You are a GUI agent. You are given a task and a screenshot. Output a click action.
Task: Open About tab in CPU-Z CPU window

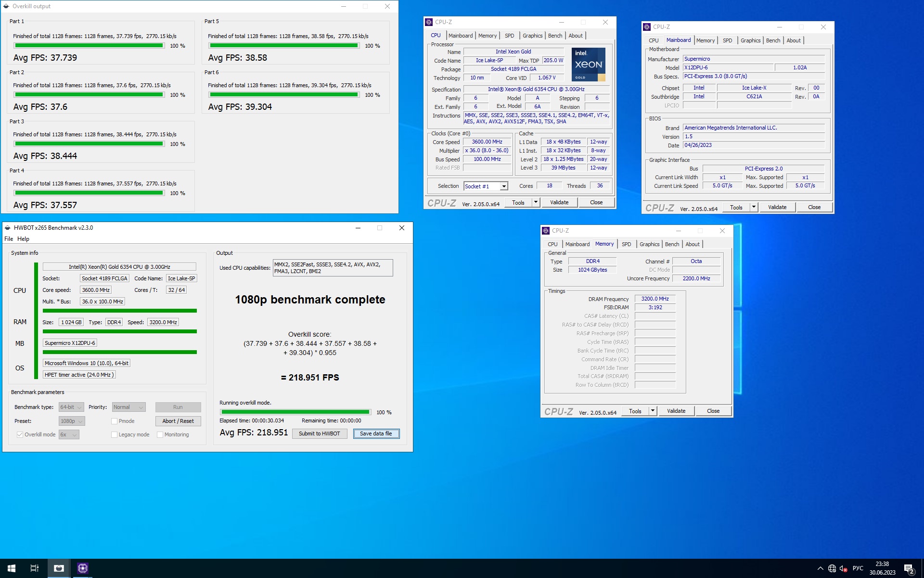[575, 36]
